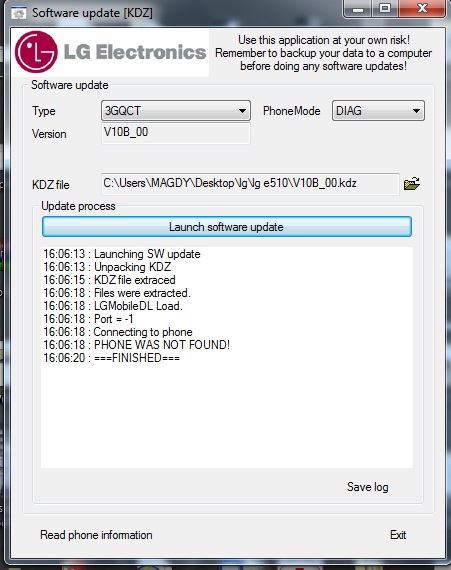451x570 pixels.
Task: Select log line 'Unpacking KDZ'
Action: (107, 267)
